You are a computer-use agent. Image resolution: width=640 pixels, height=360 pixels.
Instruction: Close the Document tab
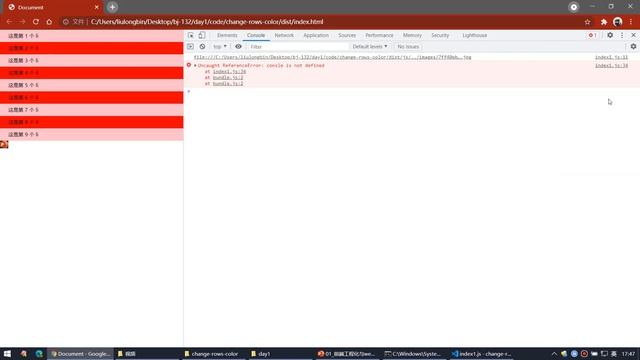(97, 7)
